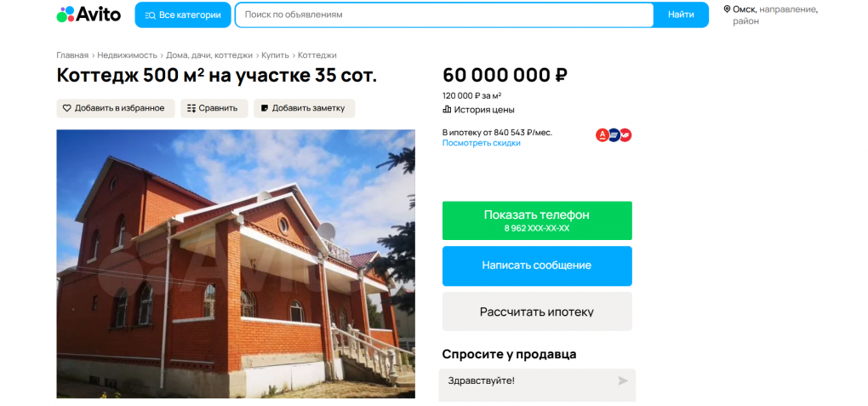Open the Недвижимость breadcrumb
The width and height of the screenshot is (868, 406).
tap(128, 55)
